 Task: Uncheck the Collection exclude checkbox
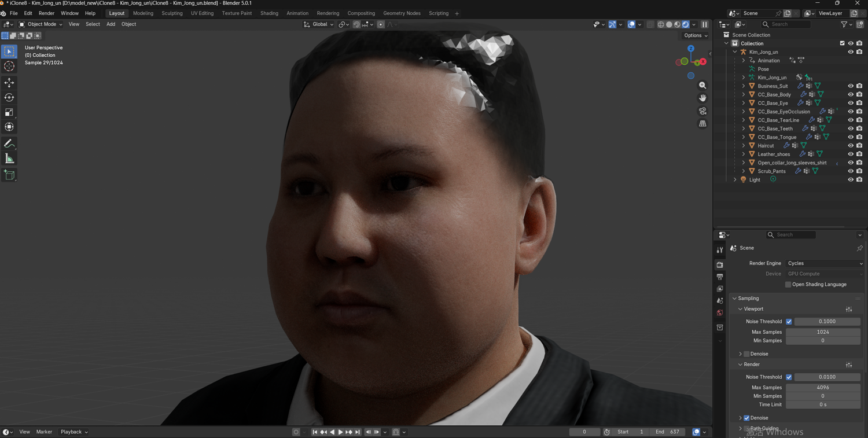(842, 43)
